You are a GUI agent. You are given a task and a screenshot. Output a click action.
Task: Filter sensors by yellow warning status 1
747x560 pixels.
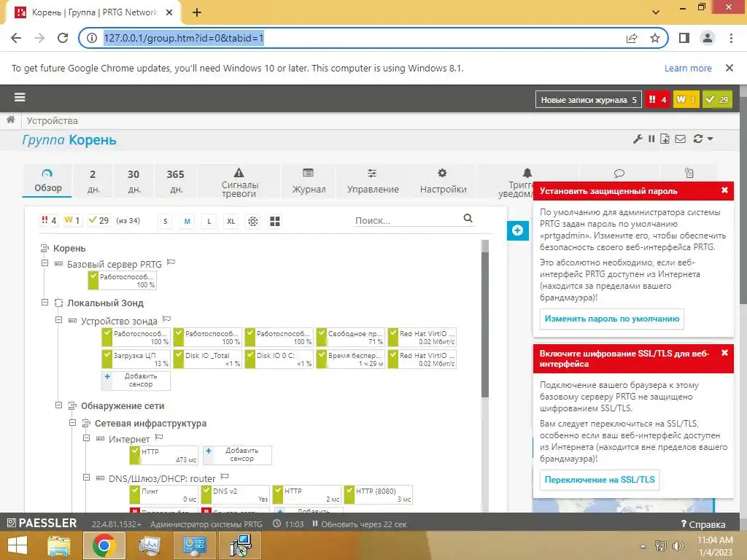click(72, 220)
